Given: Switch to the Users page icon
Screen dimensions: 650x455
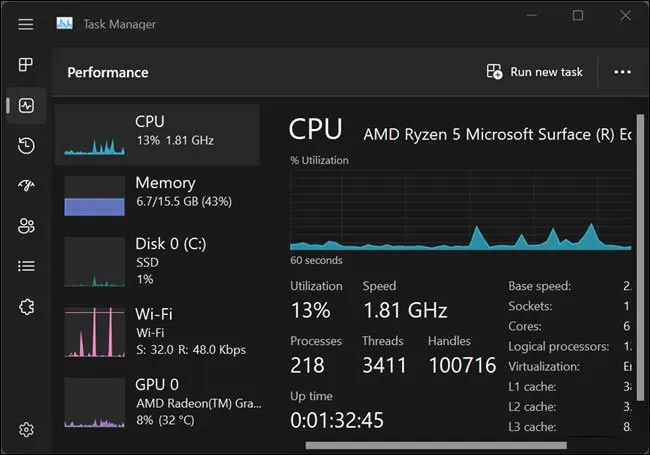Looking at the screenshot, I should (x=26, y=226).
